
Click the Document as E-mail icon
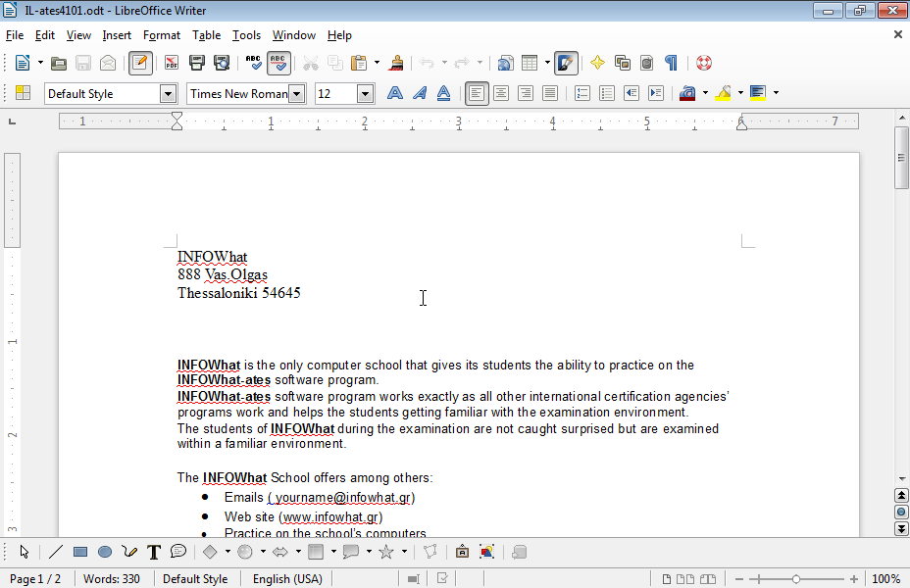coord(108,63)
